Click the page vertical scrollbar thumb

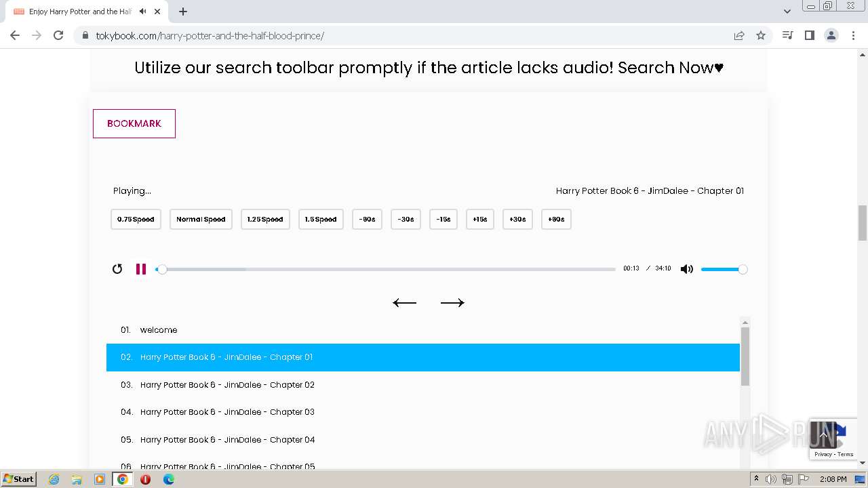click(863, 223)
